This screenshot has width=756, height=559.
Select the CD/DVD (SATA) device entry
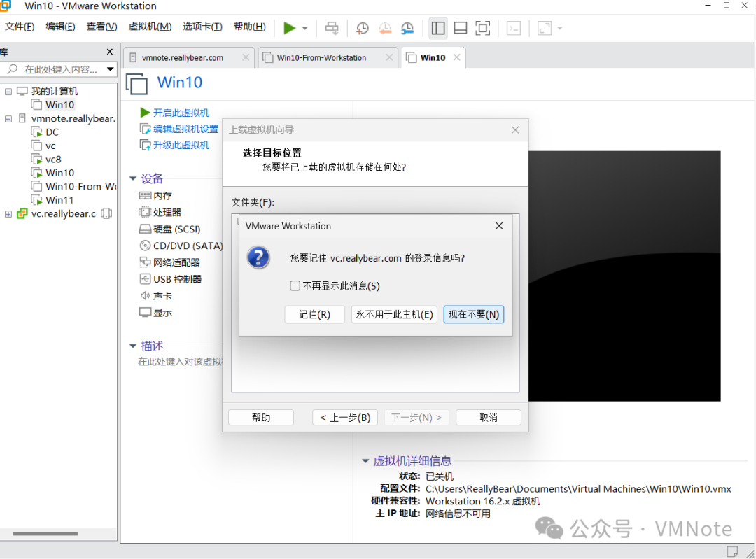188,246
